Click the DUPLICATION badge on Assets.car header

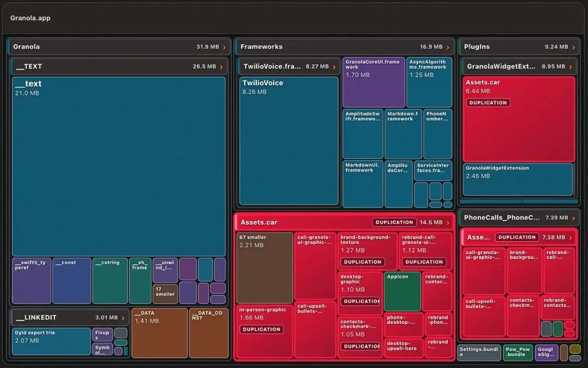point(394,223)
